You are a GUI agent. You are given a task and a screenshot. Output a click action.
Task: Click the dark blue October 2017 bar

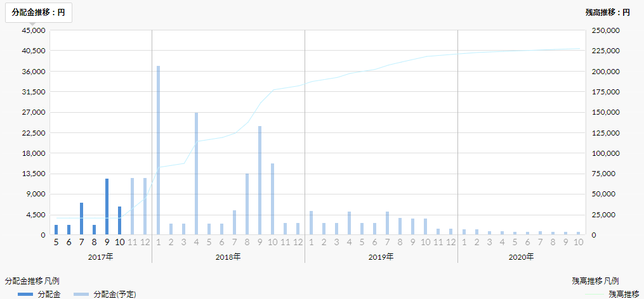click(119, 220)
